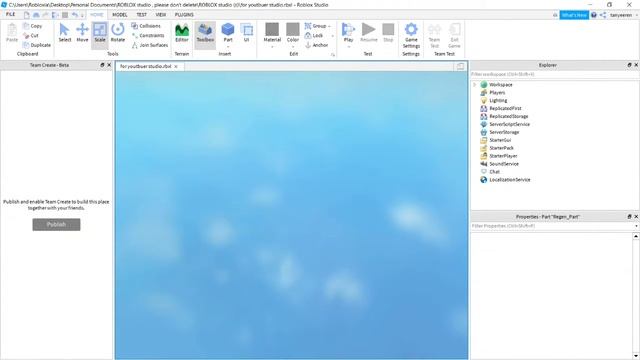Image resolution: width=640 pixels, height=360 pixels.
Task: Group the selected objects
Action: pyautogui.click(x=316, y=26)
